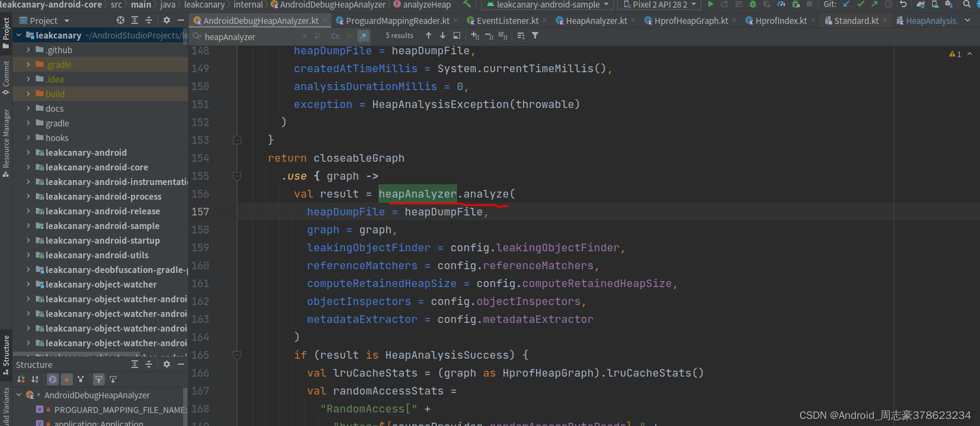
Task: Select all occurrences icon in search bar
Action: point(503,36)
